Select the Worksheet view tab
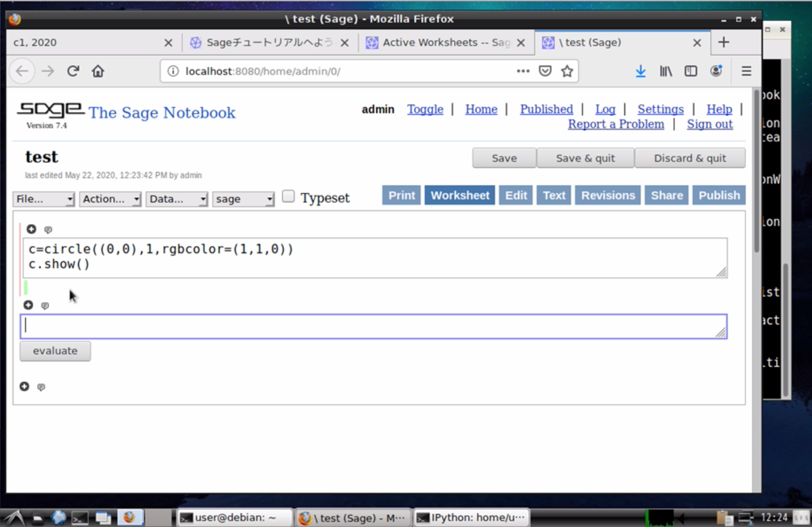This screenshot has width=812, height=527. click(460, 195)
